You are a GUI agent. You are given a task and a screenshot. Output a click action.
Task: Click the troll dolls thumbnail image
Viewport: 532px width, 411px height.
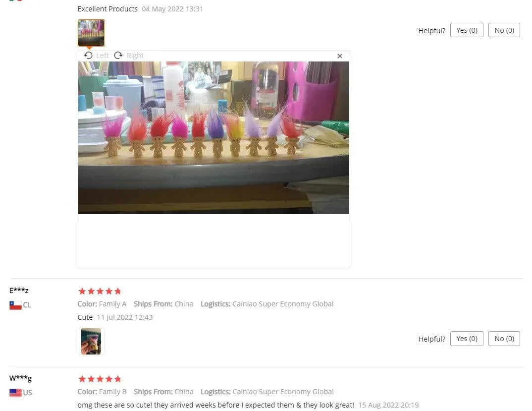tap(91, 33)
